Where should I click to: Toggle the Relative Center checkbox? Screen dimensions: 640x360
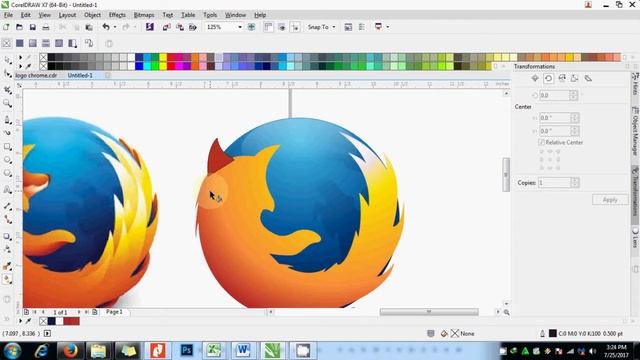click(x=542, y=142)
